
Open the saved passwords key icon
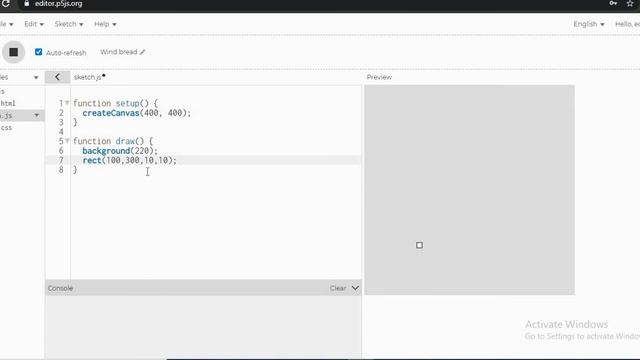click(613, 3)
